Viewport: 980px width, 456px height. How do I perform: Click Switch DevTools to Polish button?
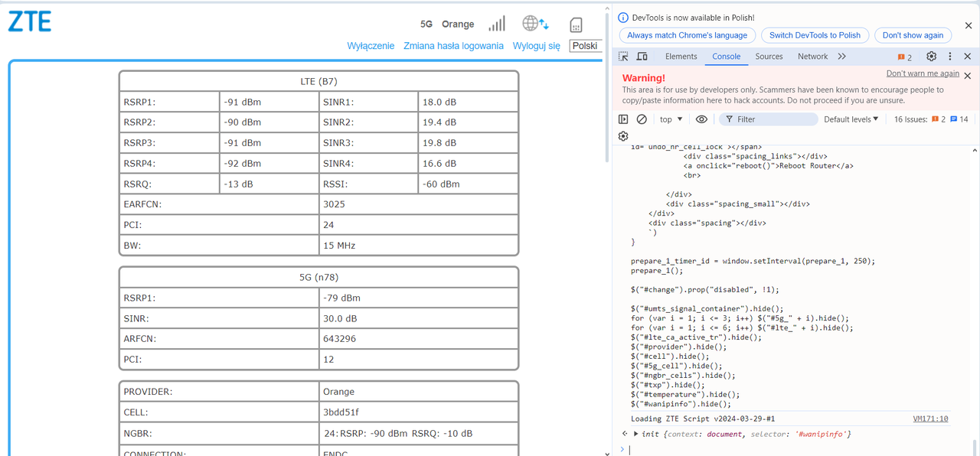[x=815, y=35]
